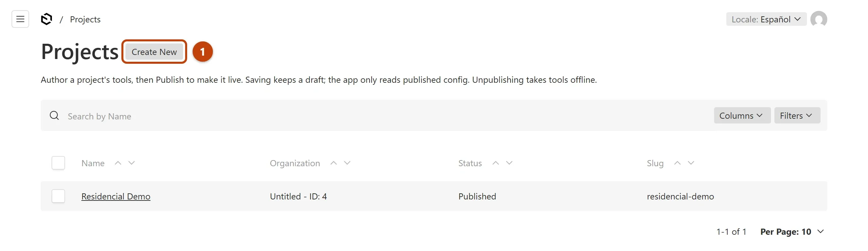The height and width of the screenshot is (251, 868).
Task: Open the Residencial Demo project link
Action: 116,196
